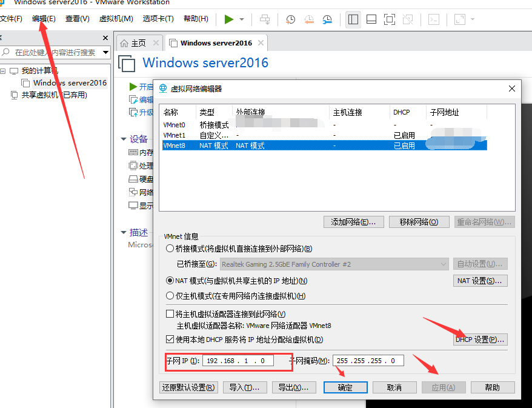Open the snapshot manager wrench-clock icon
532x408 pixels.
pyautogui.click(x=327, y=19)
